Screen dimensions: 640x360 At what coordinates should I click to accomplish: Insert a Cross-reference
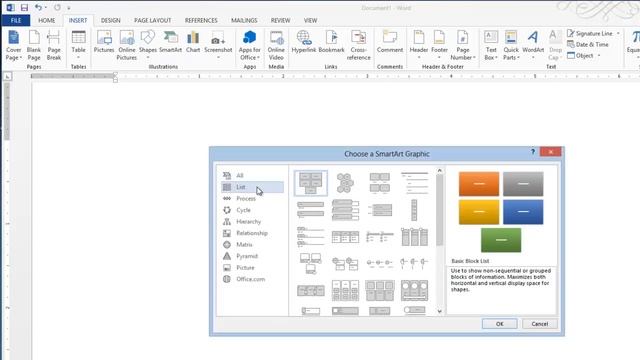(x=358, y=45)
